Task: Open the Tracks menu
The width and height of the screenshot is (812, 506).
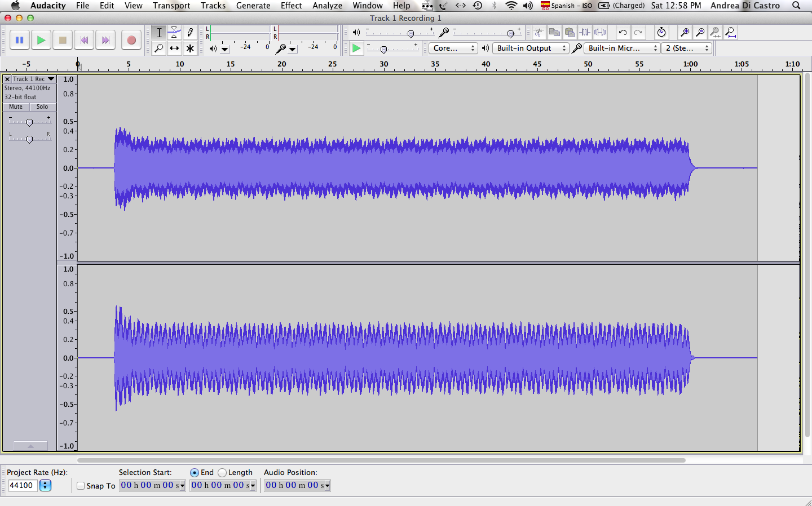Action: [x=213, y=6]
